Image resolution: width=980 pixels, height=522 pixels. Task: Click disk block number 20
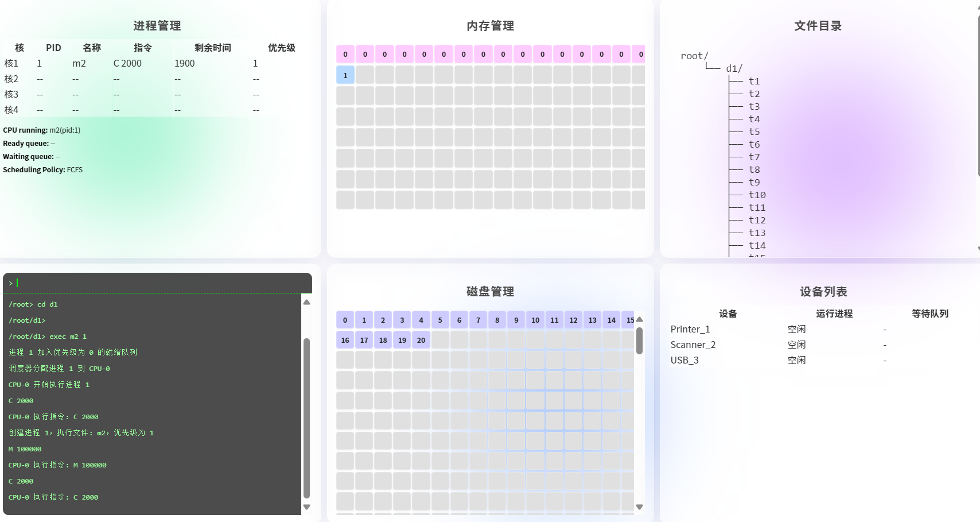pyautogui.click(x=421, y=340)
